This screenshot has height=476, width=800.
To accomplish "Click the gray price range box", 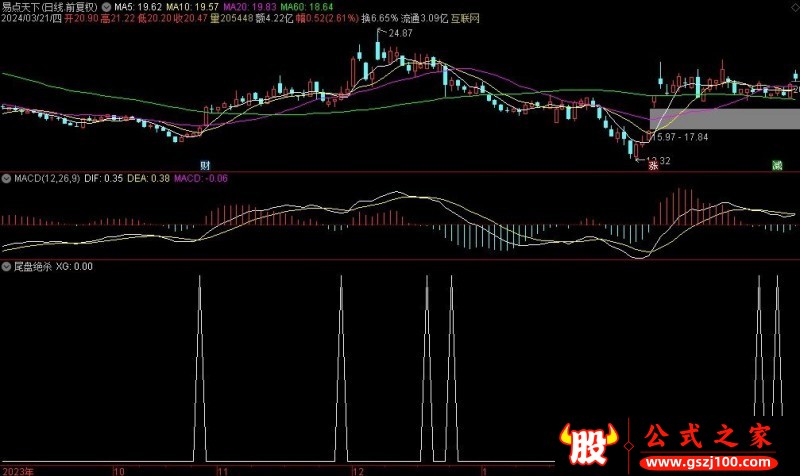I will tap(724, 119).
